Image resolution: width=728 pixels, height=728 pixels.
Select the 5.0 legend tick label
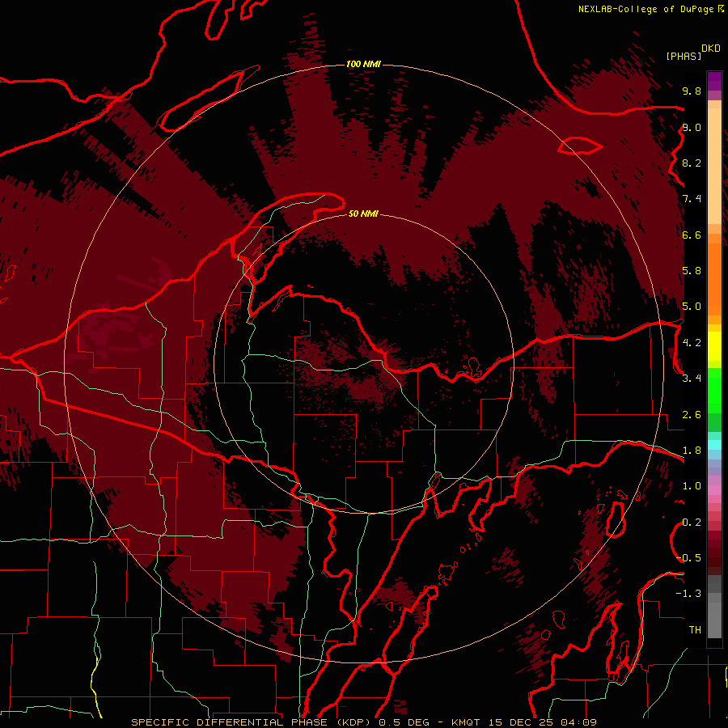tap(692, 307)
